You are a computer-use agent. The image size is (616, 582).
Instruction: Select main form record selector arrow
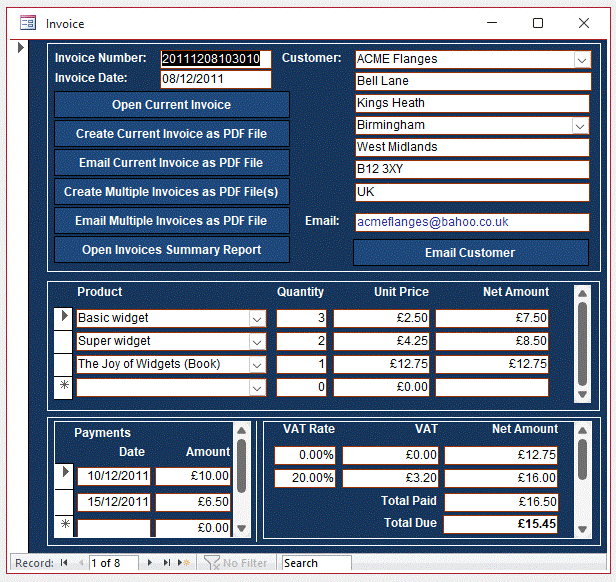click(x=21, y=48)
